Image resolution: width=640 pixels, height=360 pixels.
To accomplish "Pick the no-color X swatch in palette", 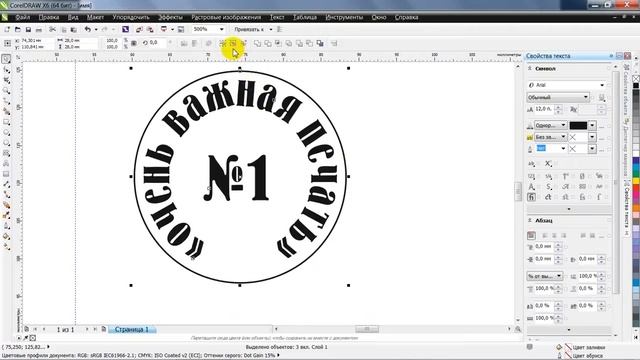I will [636, 78].
